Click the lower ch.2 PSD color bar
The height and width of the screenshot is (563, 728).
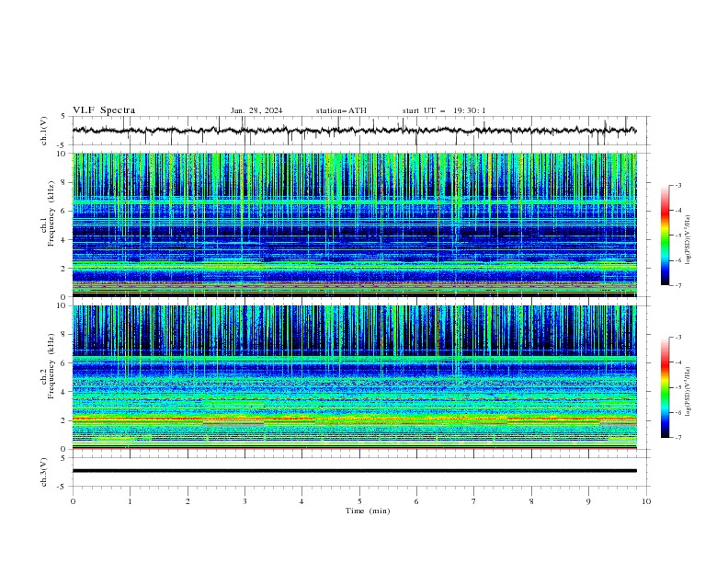pyautogui.click(x=665, y=387)
